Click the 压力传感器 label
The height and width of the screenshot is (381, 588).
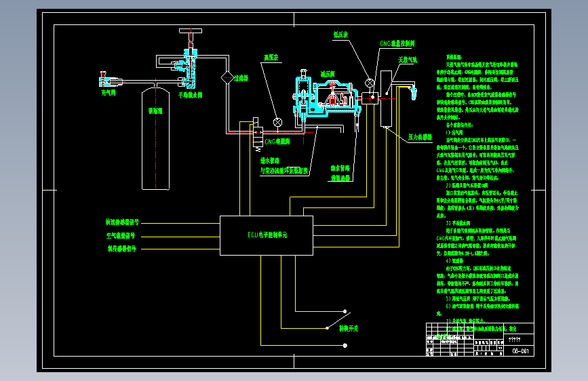tap(420, 137)
